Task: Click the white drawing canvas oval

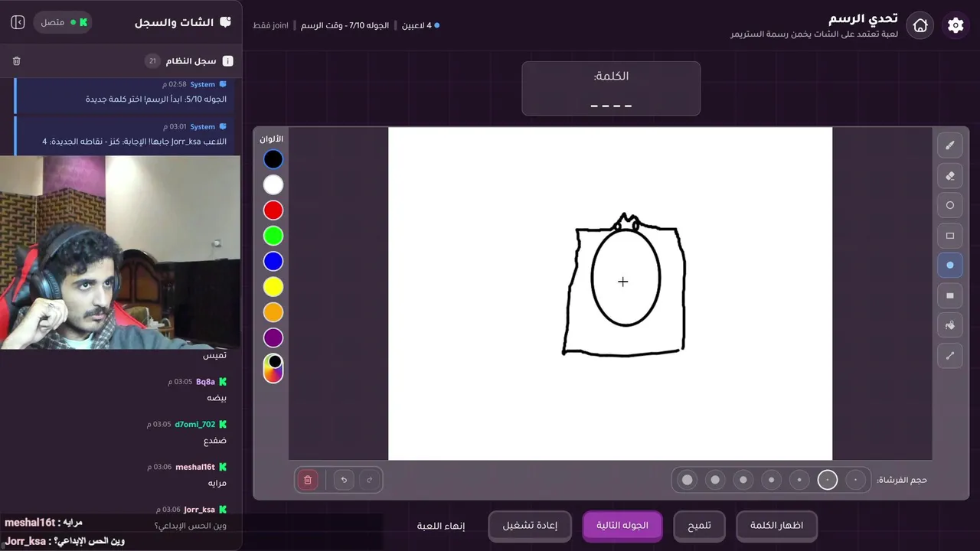Action: coord(626,277)
